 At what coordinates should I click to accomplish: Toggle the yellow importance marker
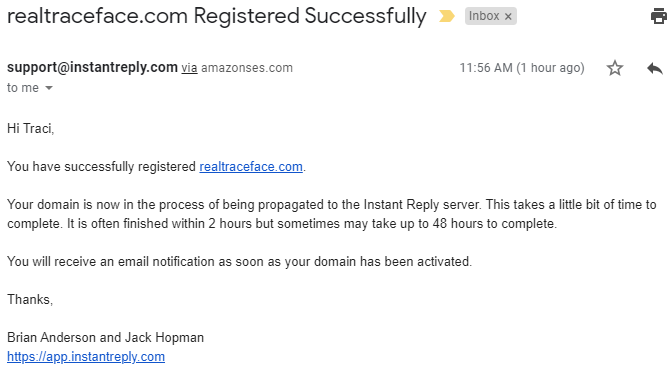[446, 16]
